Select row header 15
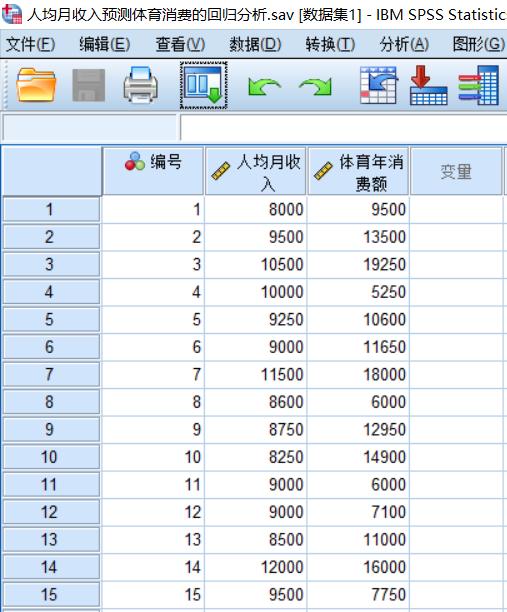This screenshot has width=507, height=612. [x=51, y=594]
